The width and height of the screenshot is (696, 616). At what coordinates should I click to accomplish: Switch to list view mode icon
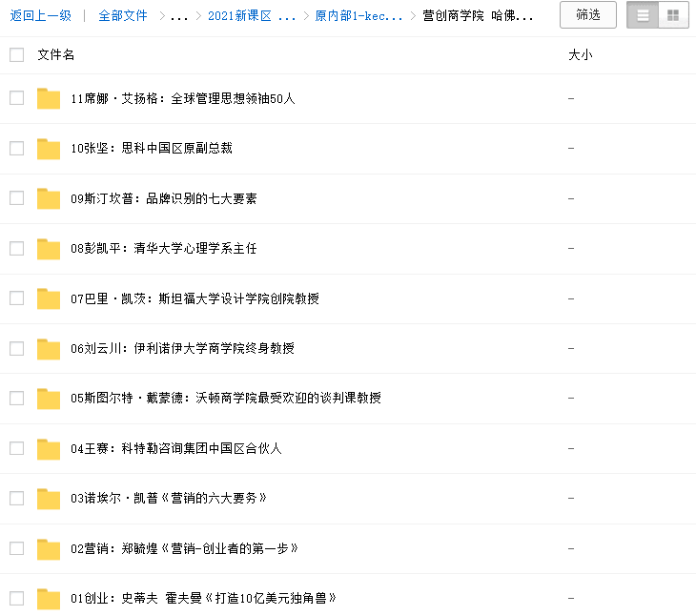coord(643,15)
